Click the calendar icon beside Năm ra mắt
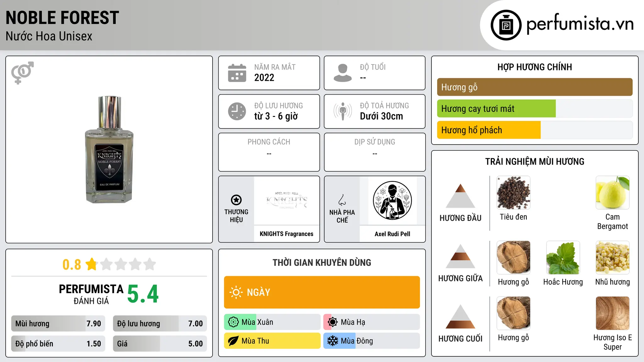This screenshot has width=644, height=362. 237,73
